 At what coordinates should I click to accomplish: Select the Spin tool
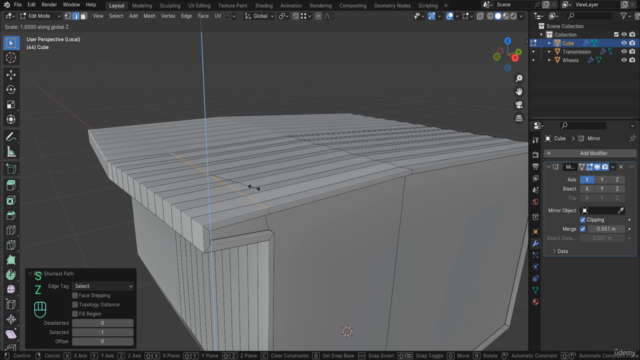click(11, 275)
